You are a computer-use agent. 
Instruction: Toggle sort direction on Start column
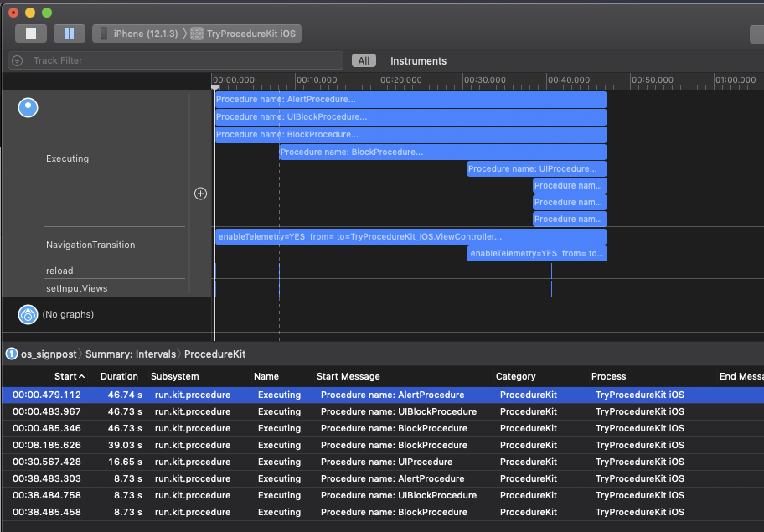[x=70, y=376]
